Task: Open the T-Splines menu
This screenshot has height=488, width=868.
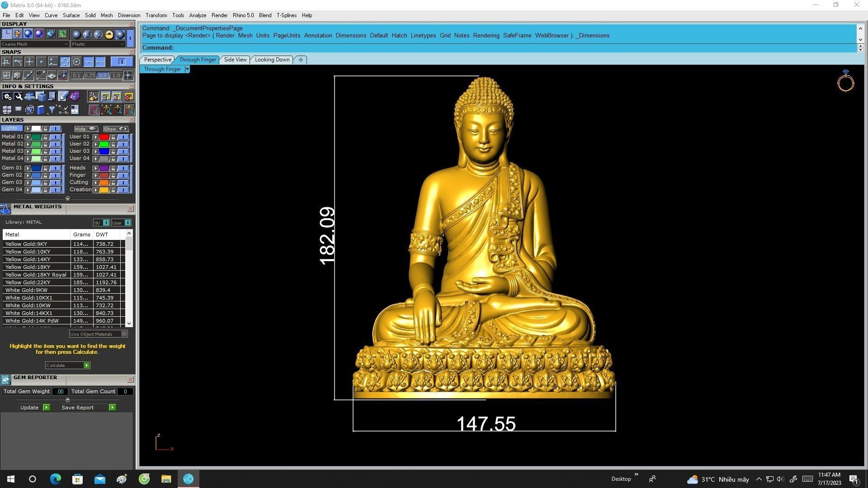Action: (287, 15)
